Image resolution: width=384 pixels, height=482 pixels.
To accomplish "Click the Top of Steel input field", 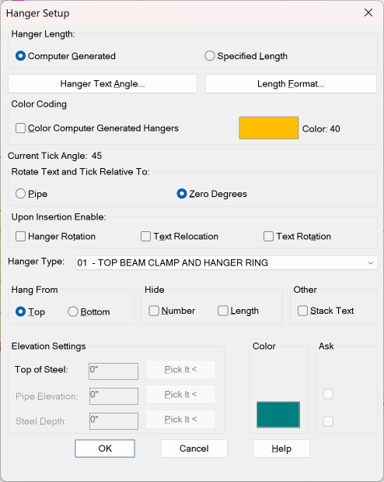I will (x=113, y=371).
